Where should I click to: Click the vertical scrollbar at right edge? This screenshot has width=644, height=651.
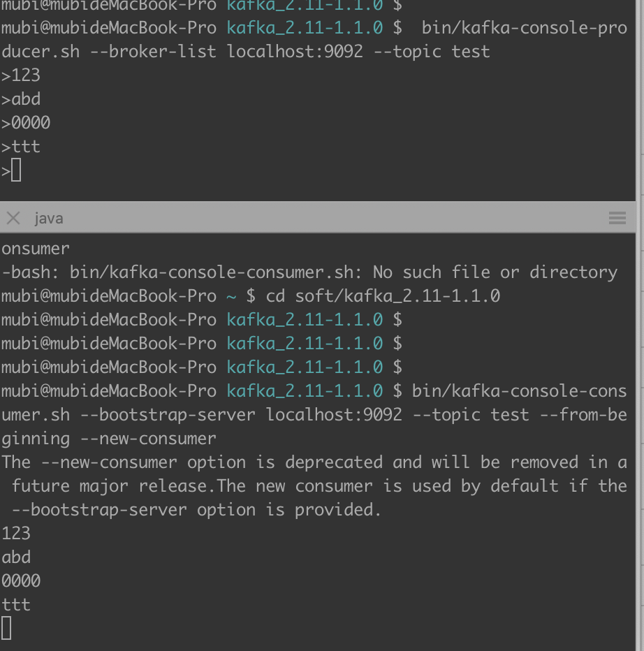tap(639, 325)
